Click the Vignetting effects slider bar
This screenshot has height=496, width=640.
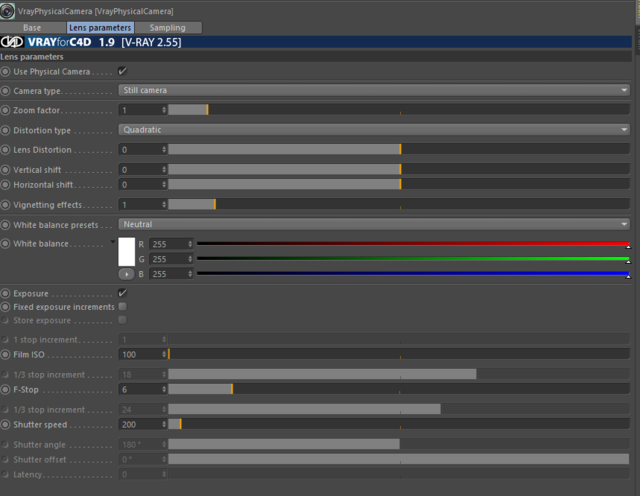[399, 204]
